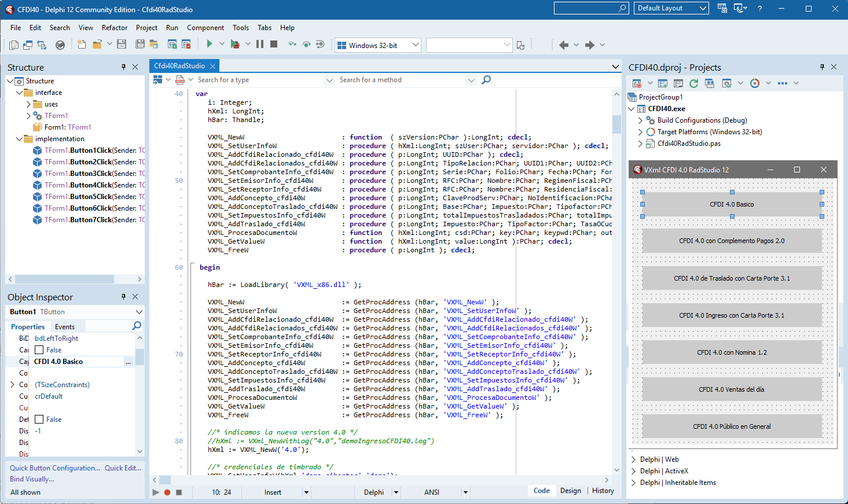Expand Cfdi40RadStudio.pas node in Projects
This screenshot has height=504, width=848.
click(640, 144)
